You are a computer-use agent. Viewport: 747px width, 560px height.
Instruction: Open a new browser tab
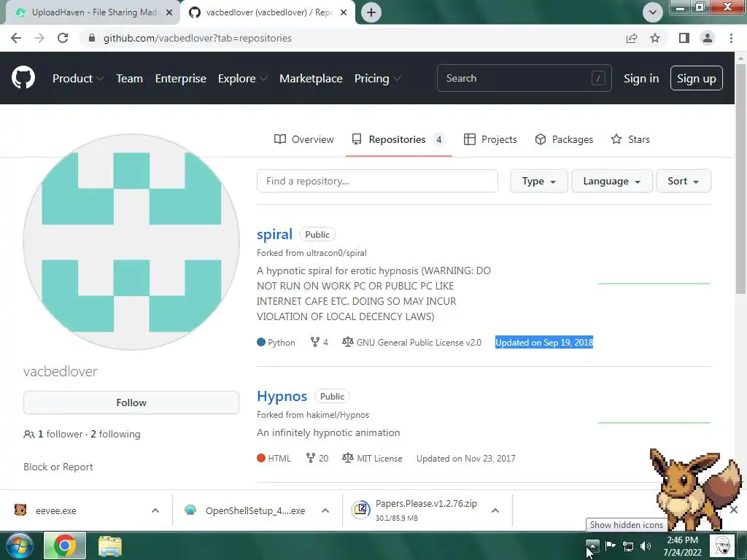point(371,12)
